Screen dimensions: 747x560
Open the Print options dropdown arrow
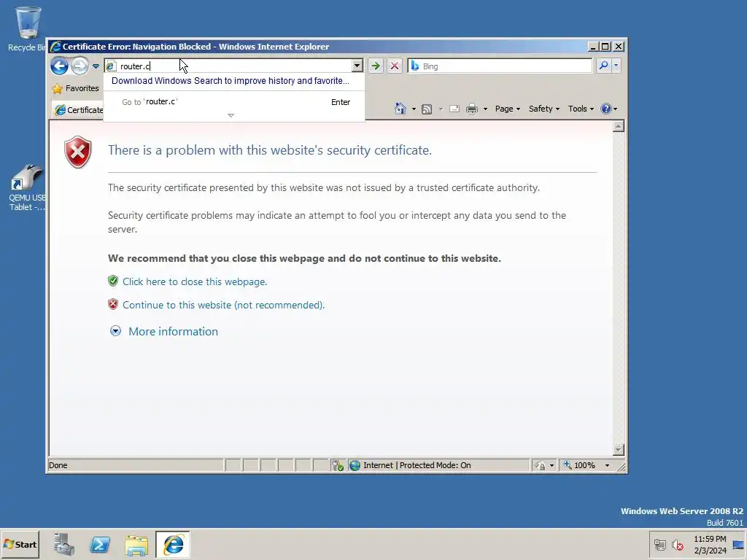click(485, 109)
